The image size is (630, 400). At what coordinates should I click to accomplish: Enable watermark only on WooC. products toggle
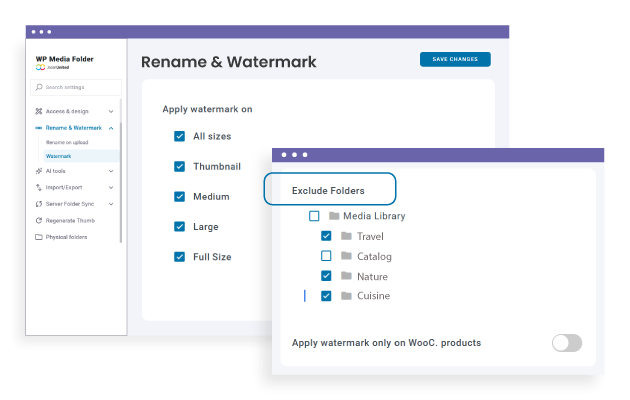[x=566, y=343]
